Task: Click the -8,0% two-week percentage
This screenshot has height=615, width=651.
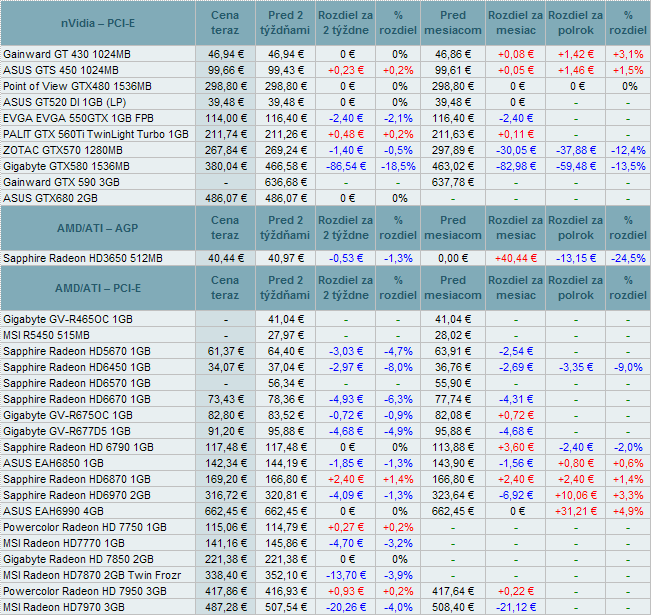Action: [398, 367]
